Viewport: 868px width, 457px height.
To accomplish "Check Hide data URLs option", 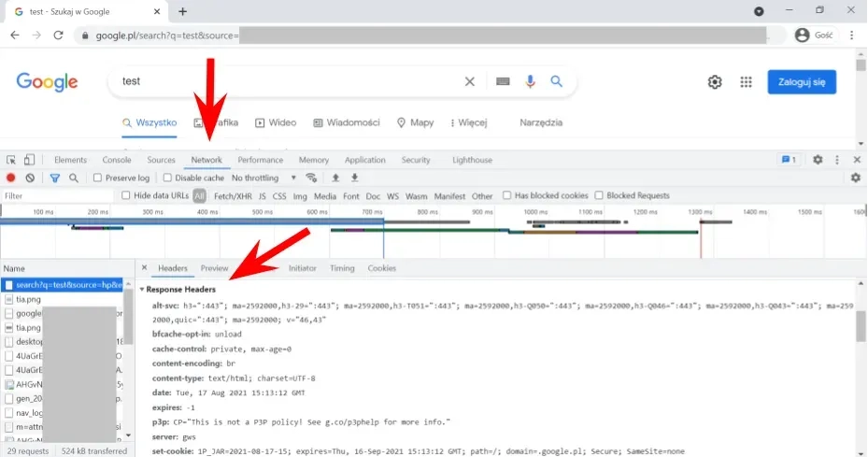I will pyautogui.click(x=125, y=195).
